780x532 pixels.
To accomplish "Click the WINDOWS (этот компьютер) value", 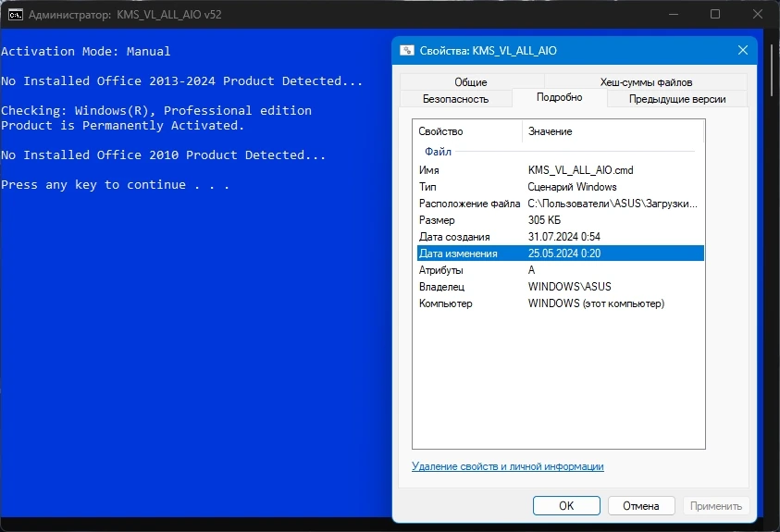I will click(x=596, y=303).
